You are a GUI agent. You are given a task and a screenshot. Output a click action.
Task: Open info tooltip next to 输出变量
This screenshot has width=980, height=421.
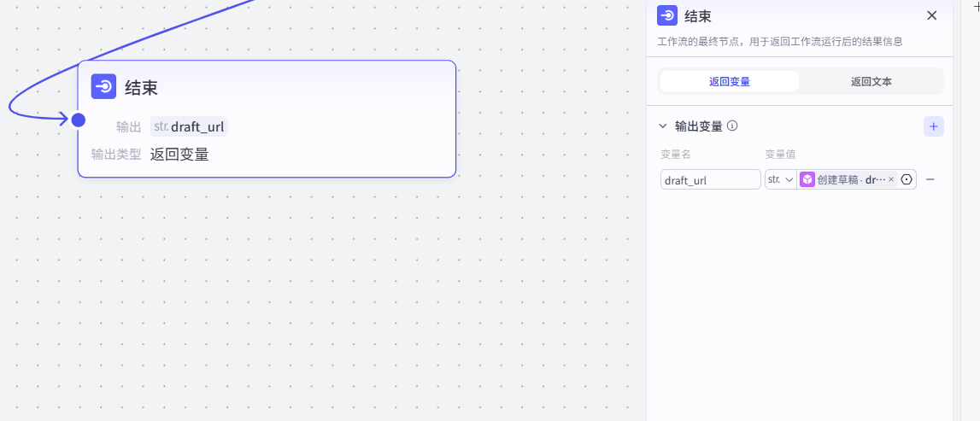point(732,126)
